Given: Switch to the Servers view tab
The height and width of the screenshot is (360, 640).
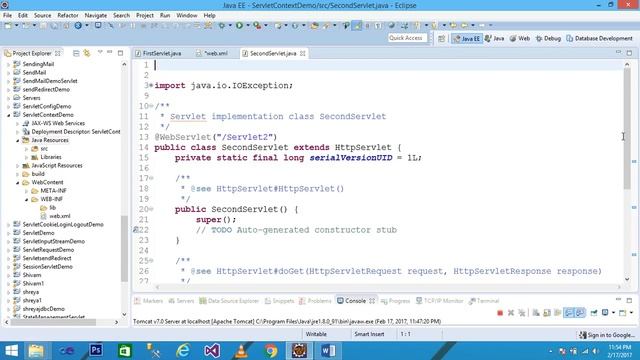Looking at the screenshot, I should point(181,301).
